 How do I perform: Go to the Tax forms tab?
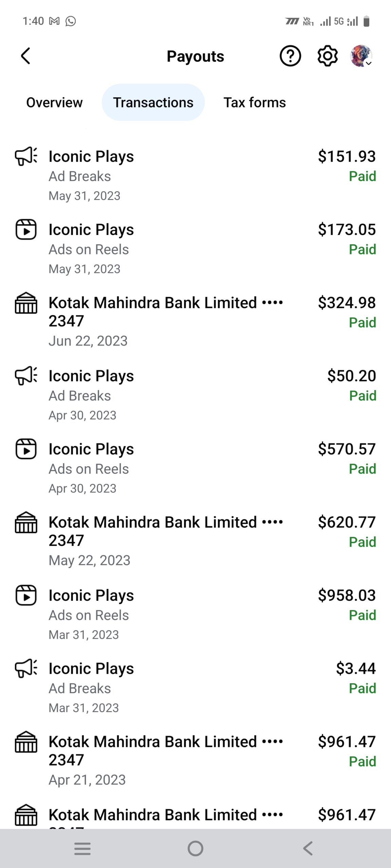click(255, 102)
